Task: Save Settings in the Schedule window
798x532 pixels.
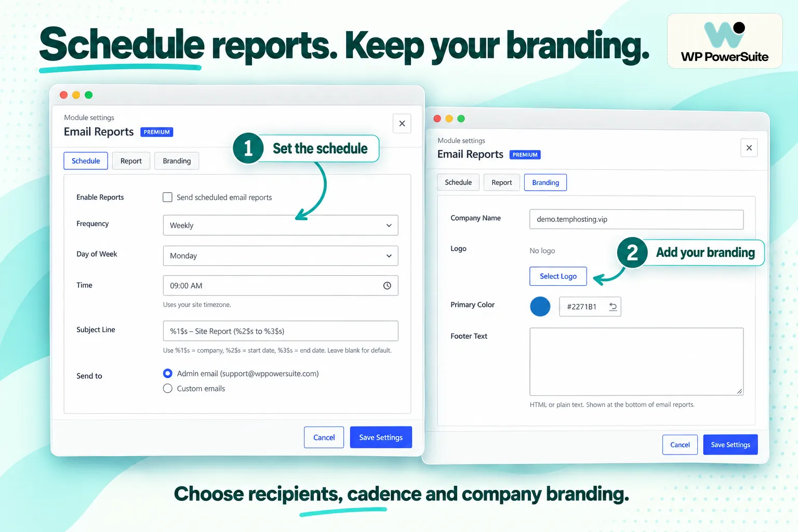Action: (x=381, y=437)
